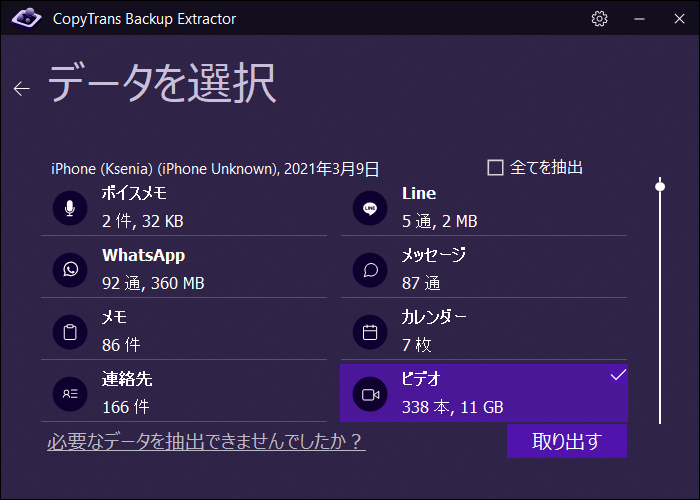Click the "5 通, 2 MB" text
Screen dimensions: 700x500
[440, 221]
